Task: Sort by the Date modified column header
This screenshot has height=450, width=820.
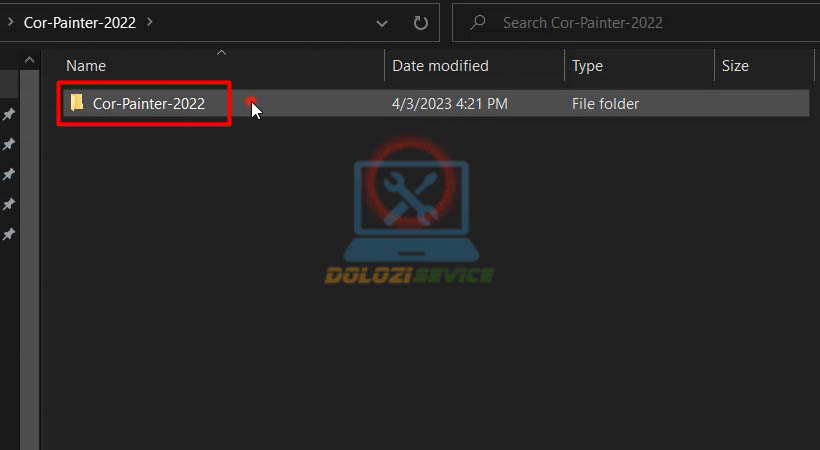Action: tap(440, 66)
